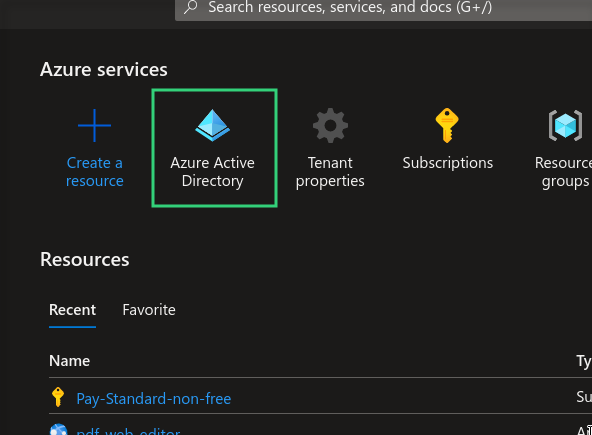Click the Subscriptions label

(x=447, y=163)
